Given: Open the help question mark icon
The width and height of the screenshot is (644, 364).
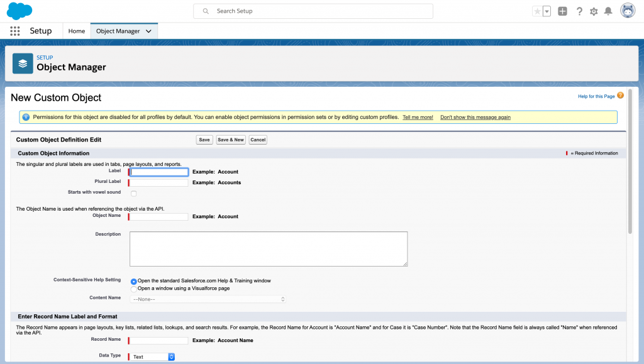Looking at the screenshot, I should [579, 11].
